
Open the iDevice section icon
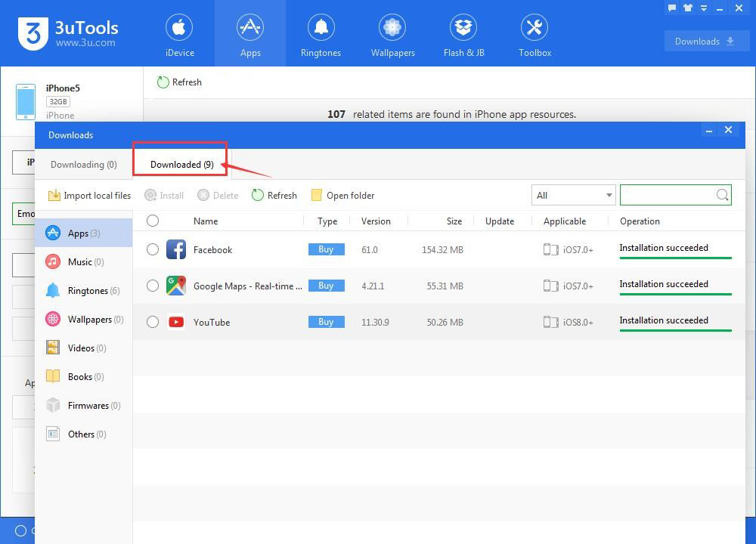(x=179, y=27)
